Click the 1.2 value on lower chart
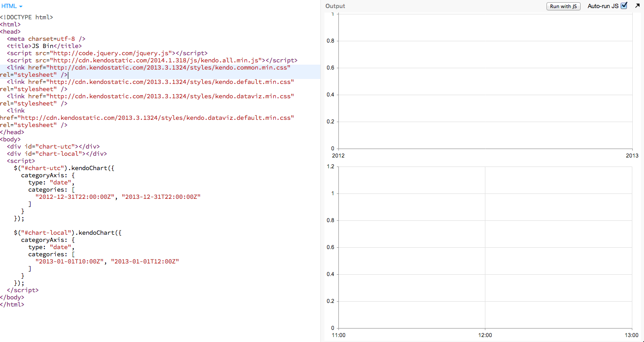 pos(330,167)
